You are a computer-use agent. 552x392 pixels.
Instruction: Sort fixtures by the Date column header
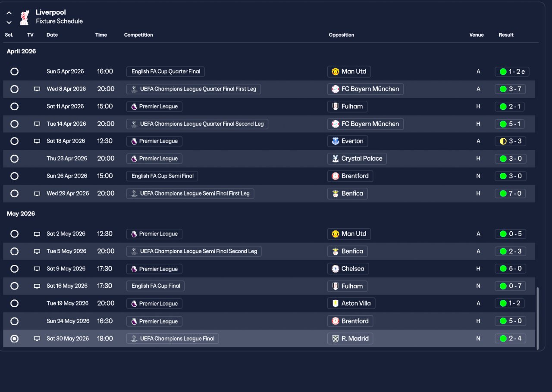pyautogui.click(x=52, y=35)
